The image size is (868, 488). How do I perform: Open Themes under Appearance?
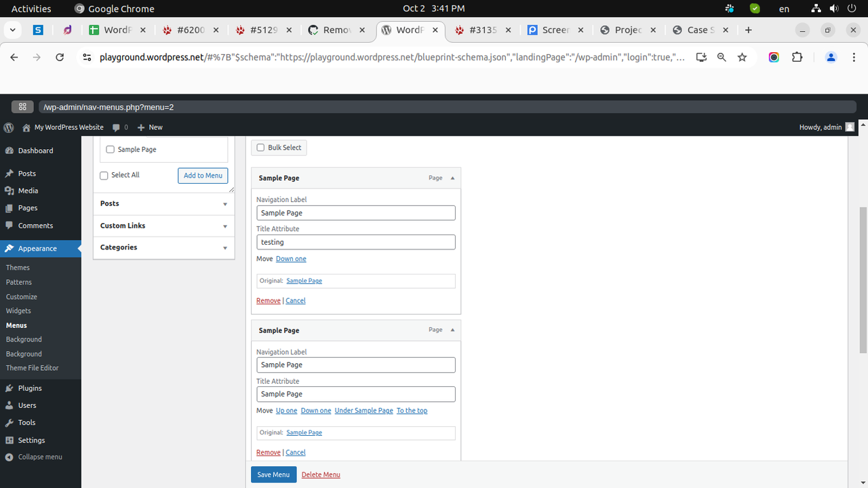[x=18, y=268]
